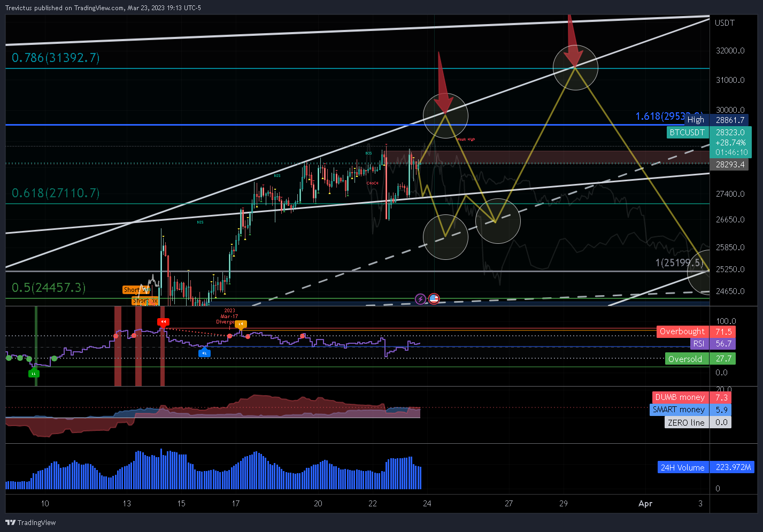Click date 13 on the time axis

127,503
